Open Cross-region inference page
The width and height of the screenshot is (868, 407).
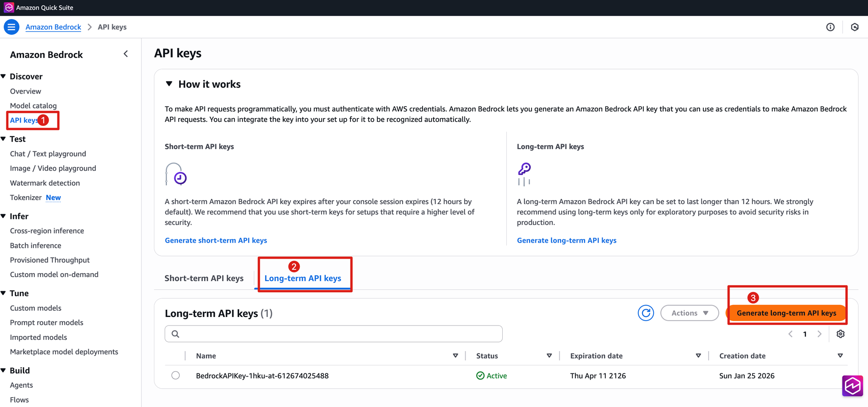pyautogui.click(x=47, y=231)
